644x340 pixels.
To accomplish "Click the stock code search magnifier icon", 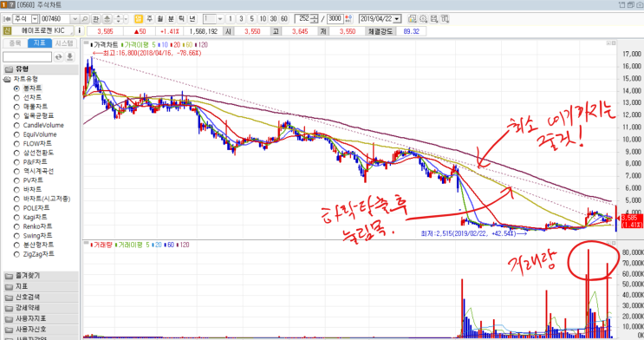I will pyautogui.click(x=85, y=19).
